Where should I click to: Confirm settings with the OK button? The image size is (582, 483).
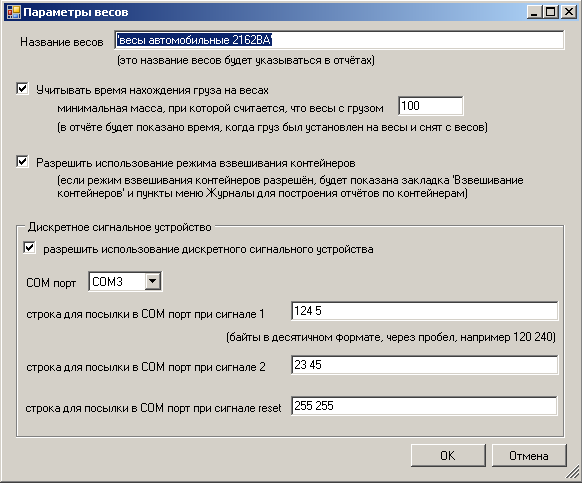(x=448, y=456)
